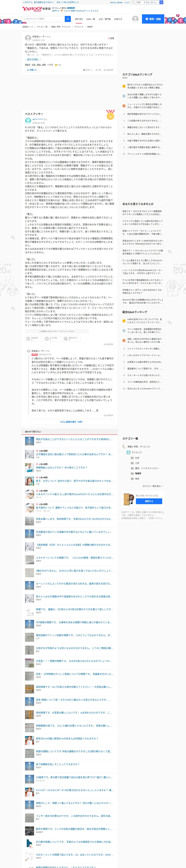Screen dimensions: 186x868
Task: Click the 質問・相談 button
Action: [153, 19]
